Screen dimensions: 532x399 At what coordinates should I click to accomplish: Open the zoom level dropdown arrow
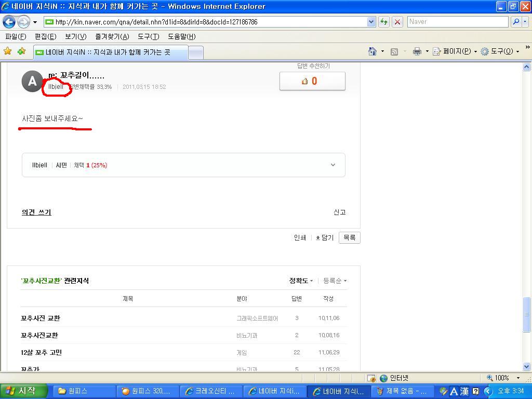(518, 378)
